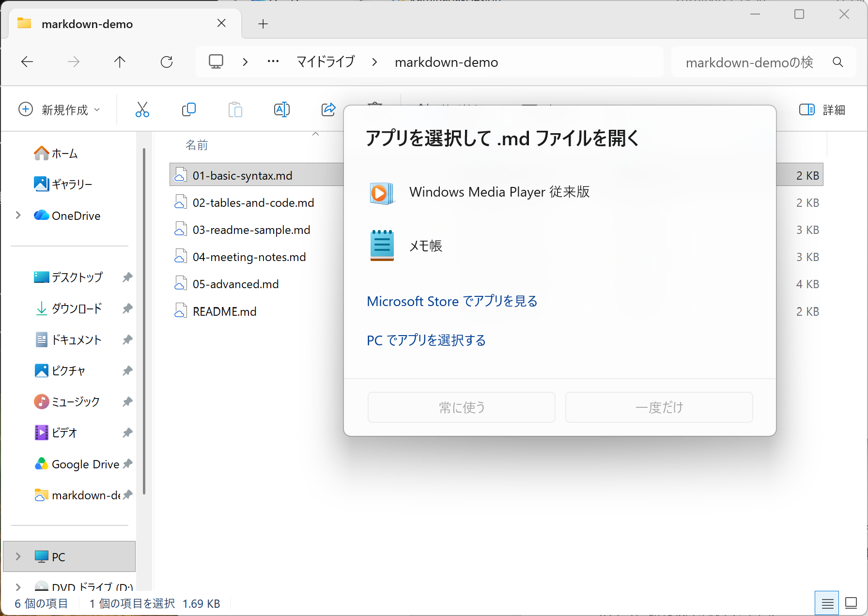Open OneDrive in the sidebar
868x616 pixels.
67,216
